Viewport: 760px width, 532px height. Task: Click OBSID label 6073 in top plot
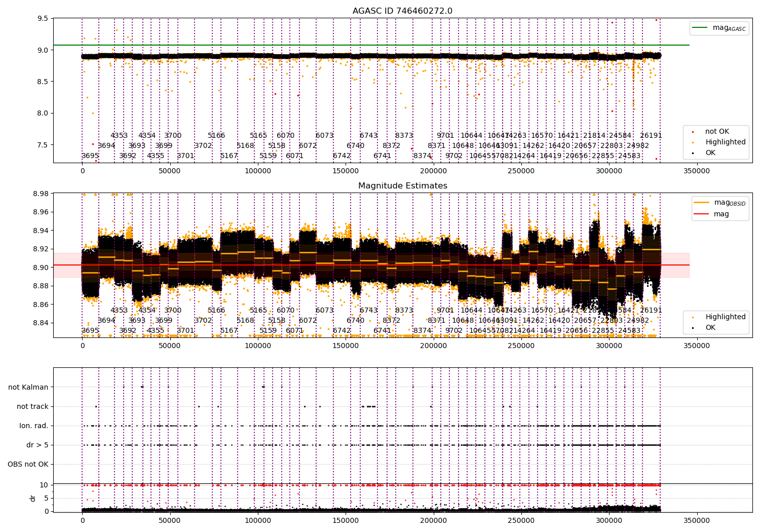(325, 135)
